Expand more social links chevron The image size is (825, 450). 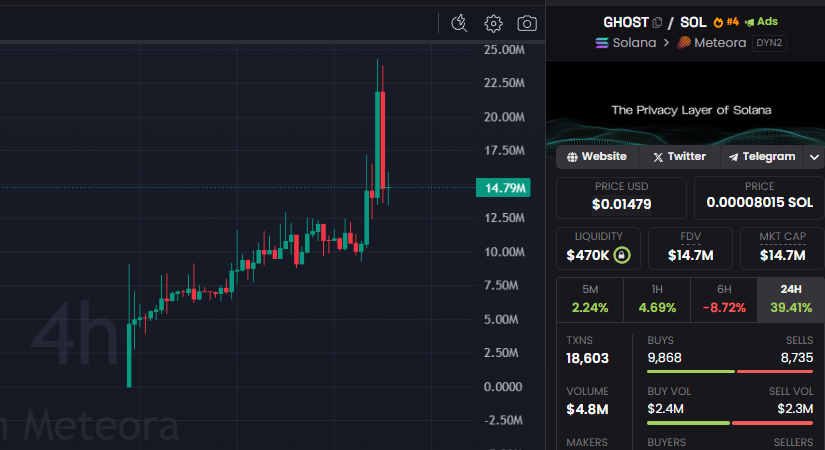pyautogui.click(x=814, y=157)
